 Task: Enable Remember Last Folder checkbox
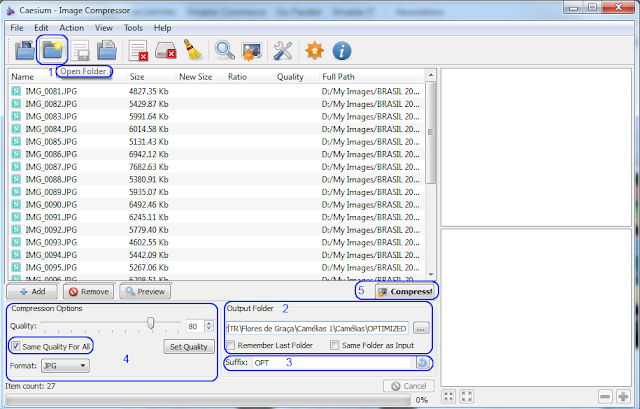point(231,345)
